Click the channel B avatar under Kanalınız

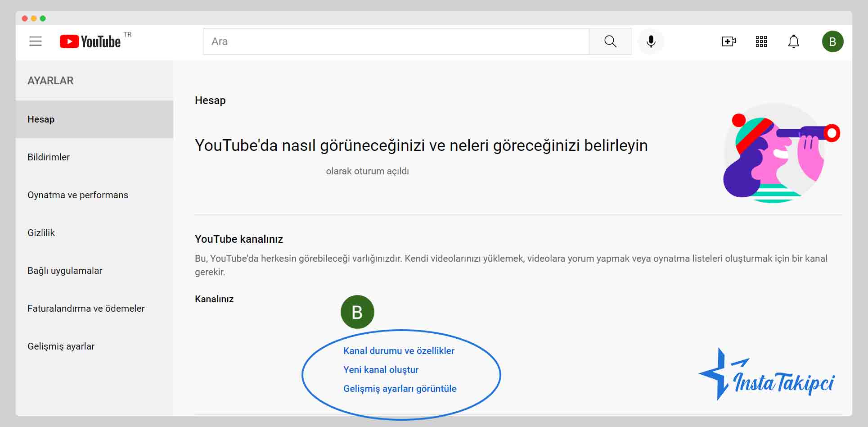pyautogui.click(x=357, y=312)
